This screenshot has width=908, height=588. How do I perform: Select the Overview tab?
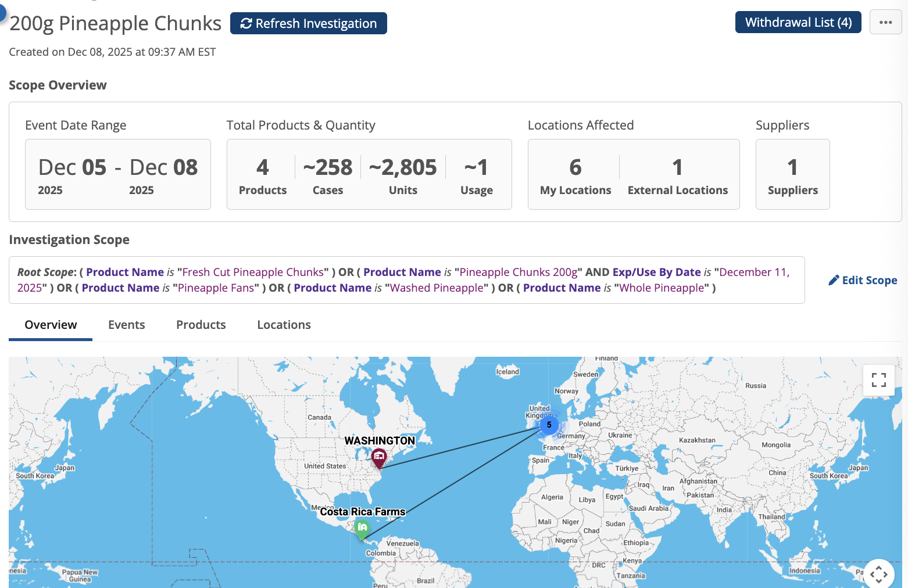(51, 325)
